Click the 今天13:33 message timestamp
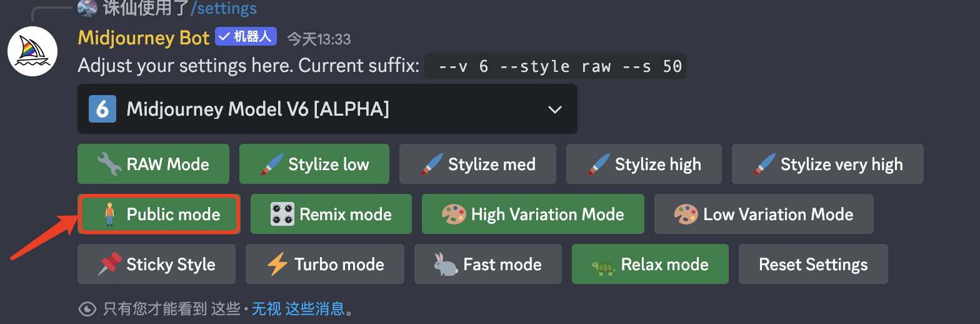 [x=319, y=39]
